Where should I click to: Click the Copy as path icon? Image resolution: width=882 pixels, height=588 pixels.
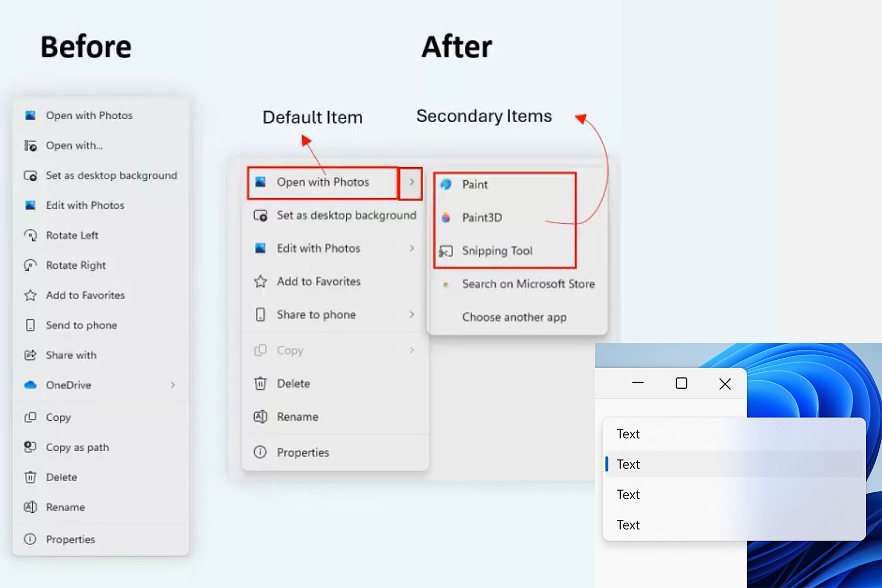pyautogui.click(x=30, y=447)
